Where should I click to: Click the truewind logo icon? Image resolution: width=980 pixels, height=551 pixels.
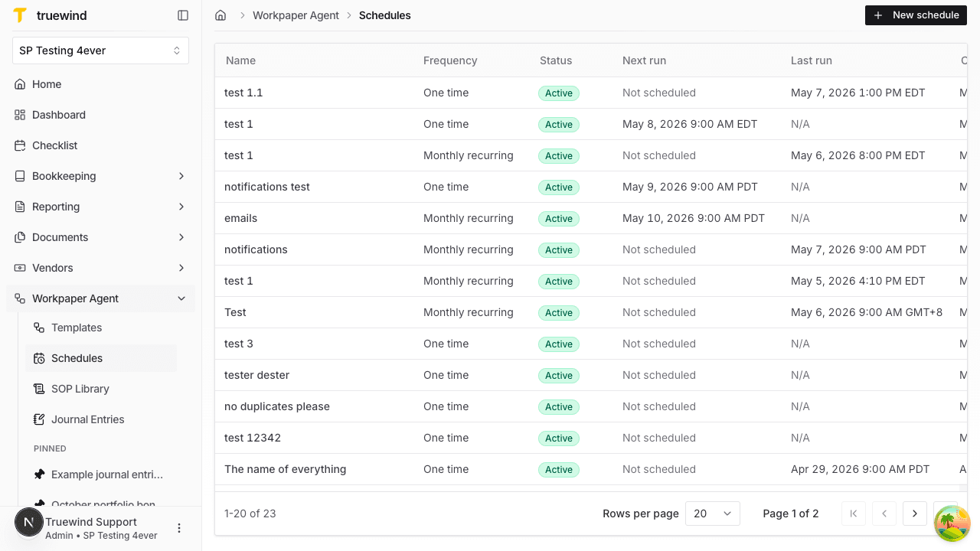click(x=20, y=15)
